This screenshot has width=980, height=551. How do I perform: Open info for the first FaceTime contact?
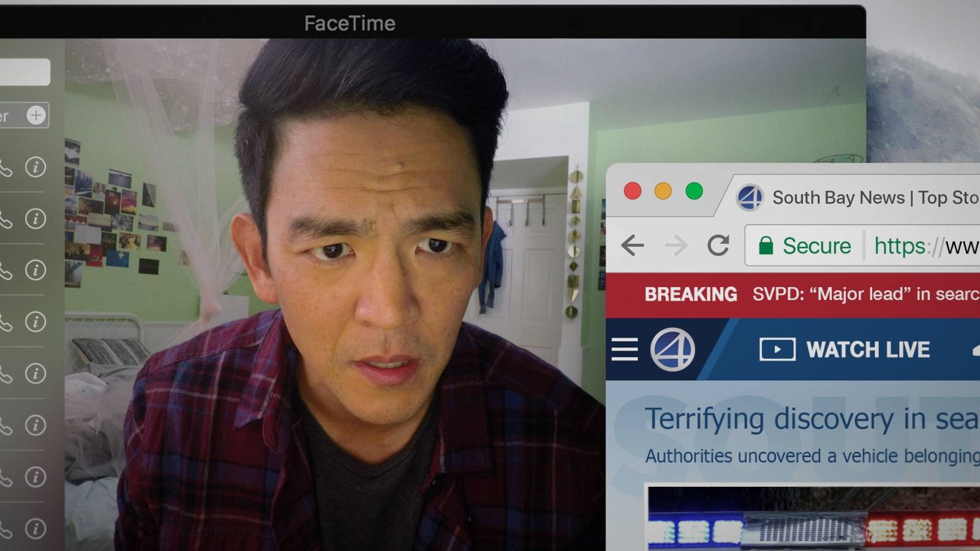click(x=36, y=167)
